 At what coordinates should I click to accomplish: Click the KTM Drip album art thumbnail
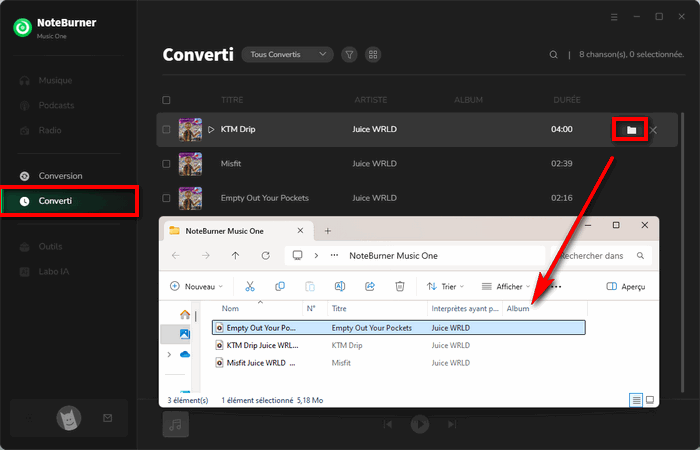(x=190, y=129)
